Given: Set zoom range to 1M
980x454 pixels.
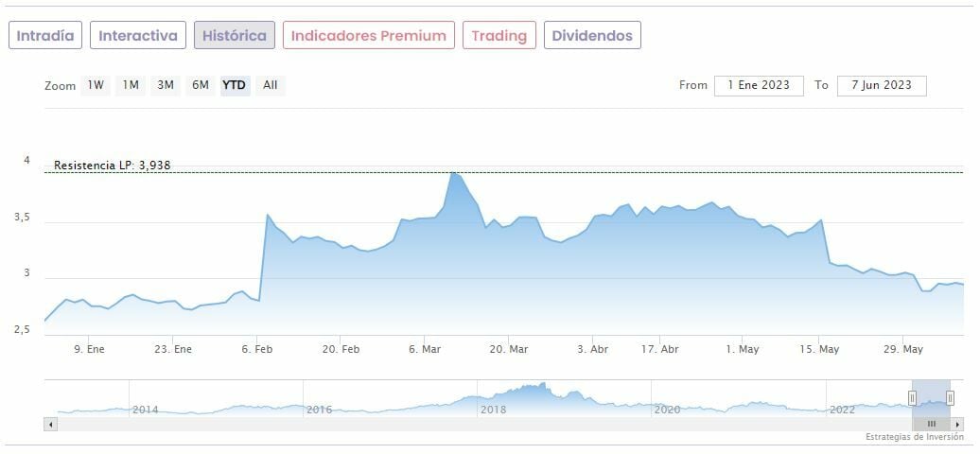Looking at the screenshot, I should click(x=131, y=85).
